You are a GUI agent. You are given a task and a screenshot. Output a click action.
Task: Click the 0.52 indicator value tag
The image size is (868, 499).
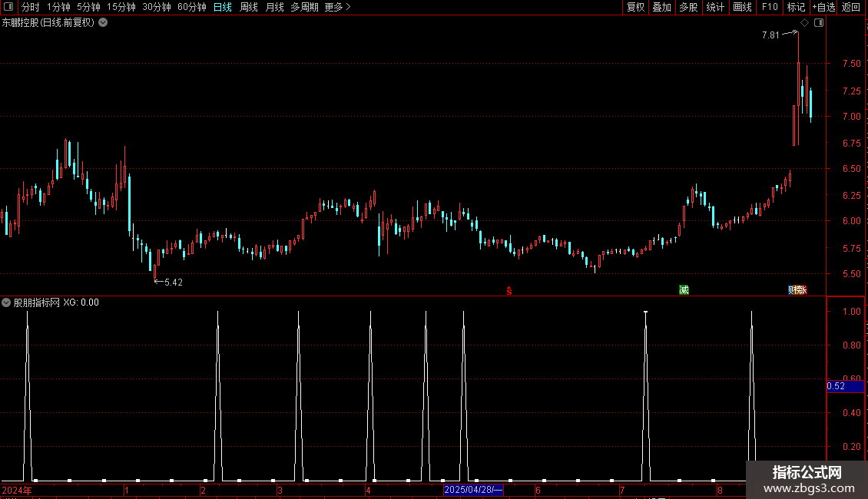click(845, 386)
